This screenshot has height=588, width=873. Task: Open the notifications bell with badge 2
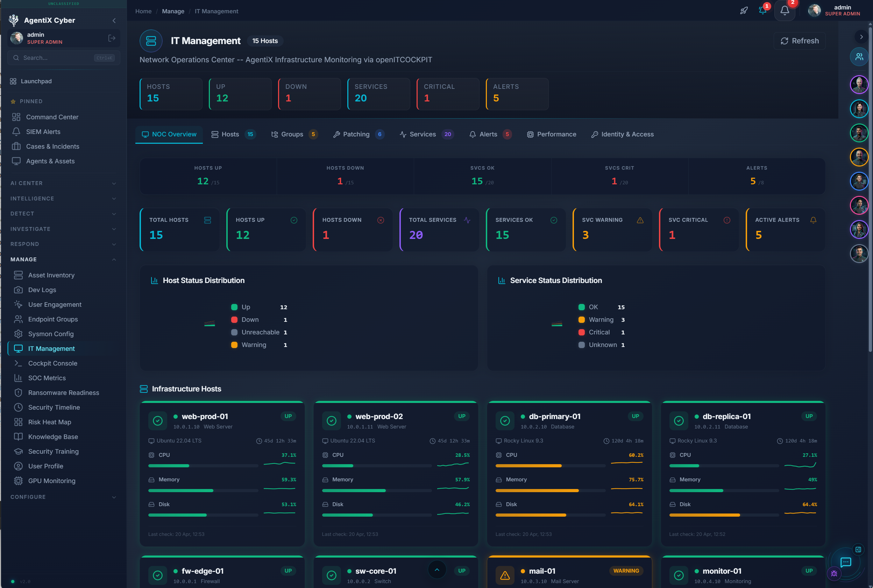[785, 10]
